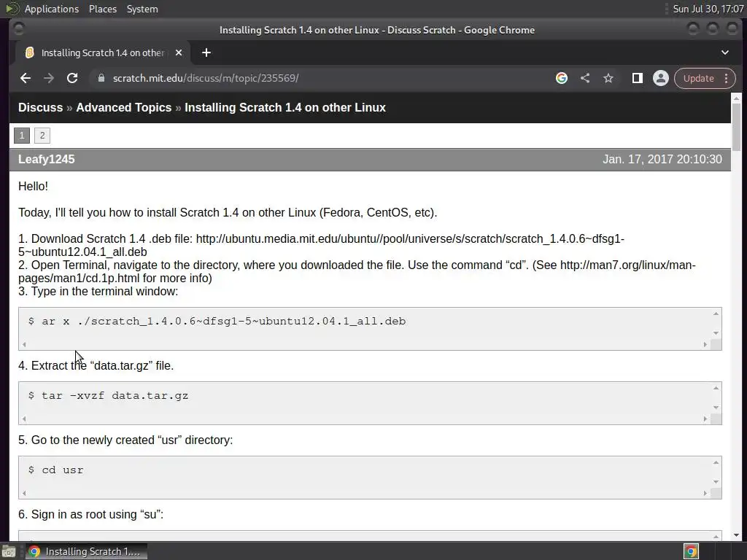Follow the Advanced Topics breadcrumb link

click(124, 108)
